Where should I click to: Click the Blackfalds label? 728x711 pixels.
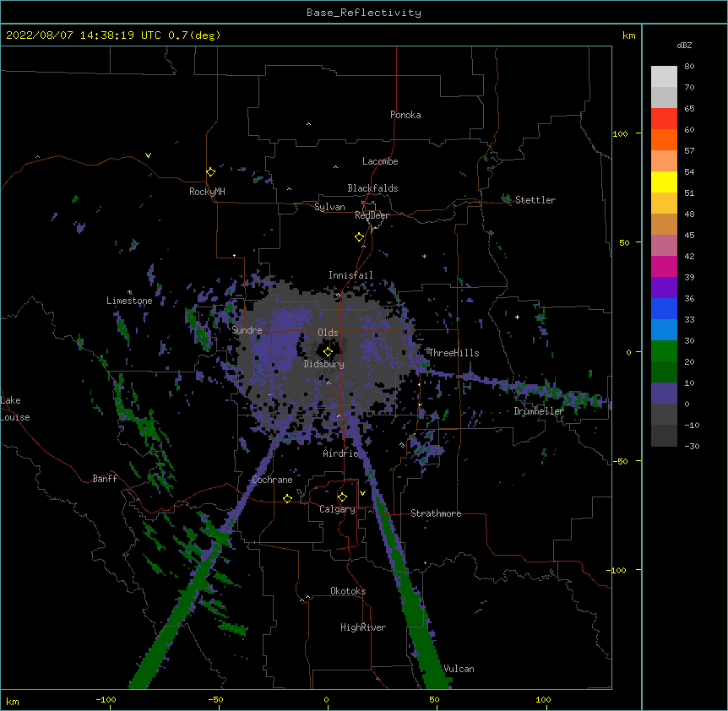tap(372, 188)
